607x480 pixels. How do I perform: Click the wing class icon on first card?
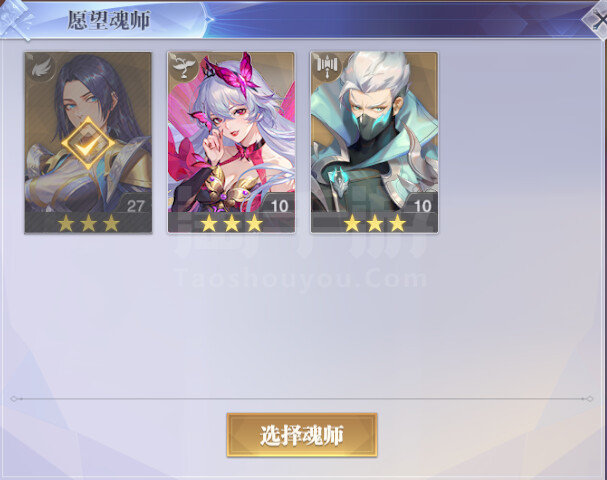tap(41, 68)
